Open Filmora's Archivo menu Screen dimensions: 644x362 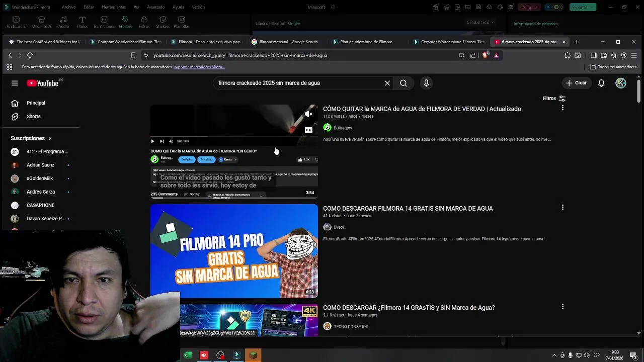[x=69, y=7]
